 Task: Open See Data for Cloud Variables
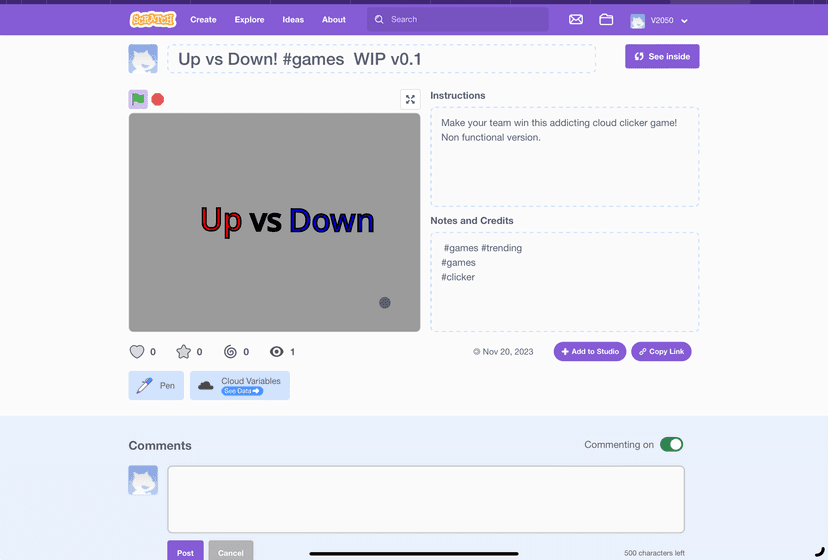[x=242, y=391]
